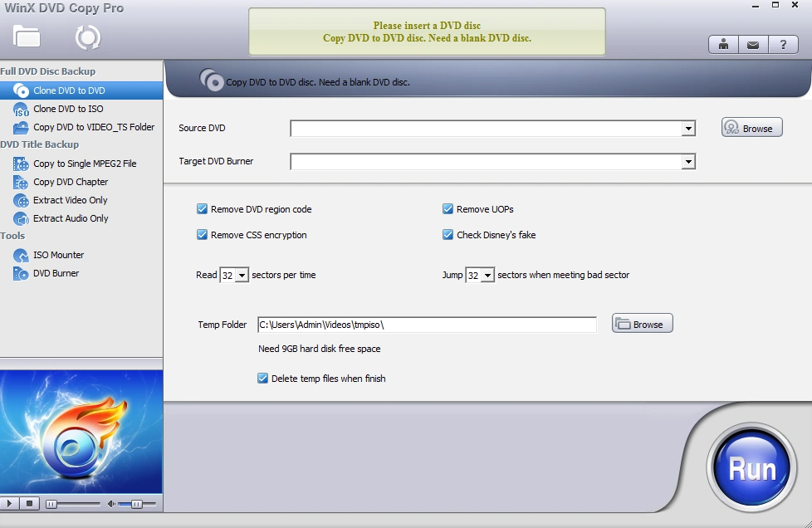This screenshot has width=812, height=528.
Task: Click the ISO Mounter icon
Action: [21, 255]
